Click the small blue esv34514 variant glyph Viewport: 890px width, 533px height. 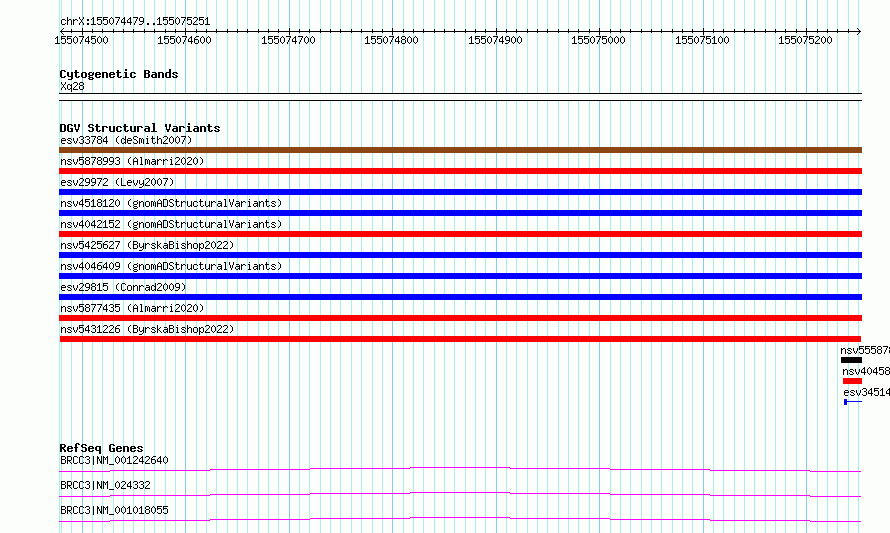pyautogui.click(x=853, y=402)
